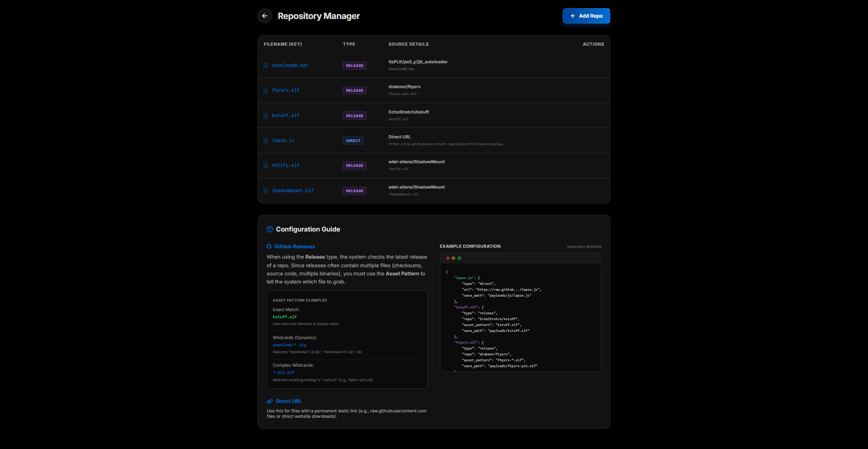The height and width of the screenshot is (449, 868).
Task: Click file icon beside notify.elf
Action: pos(266,165)
